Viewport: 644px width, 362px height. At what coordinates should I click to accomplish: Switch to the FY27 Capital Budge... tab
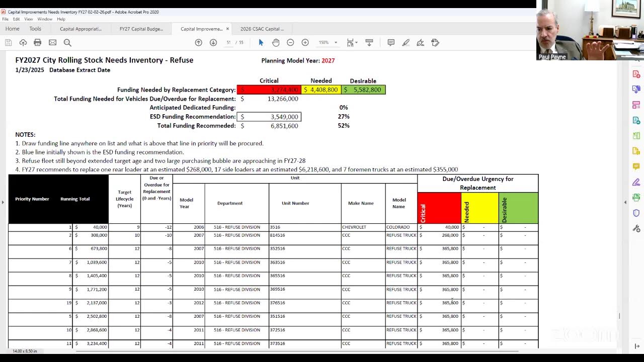[141, 29]
